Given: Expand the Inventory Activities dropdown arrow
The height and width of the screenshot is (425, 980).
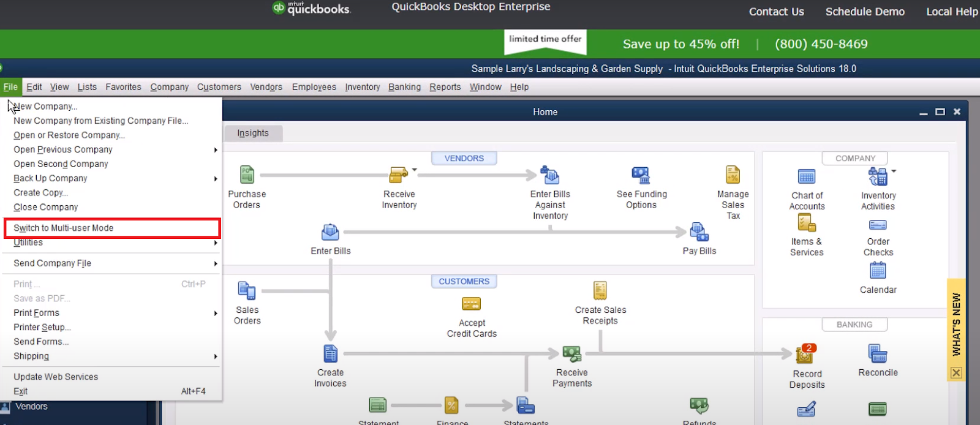Looking at the screenshot, I should [x=894, y=171].
